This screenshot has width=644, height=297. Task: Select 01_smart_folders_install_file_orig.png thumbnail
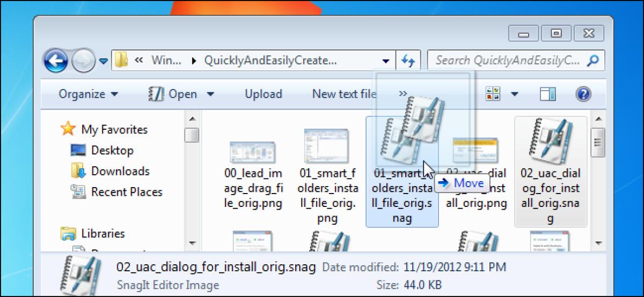coord(326,145)
